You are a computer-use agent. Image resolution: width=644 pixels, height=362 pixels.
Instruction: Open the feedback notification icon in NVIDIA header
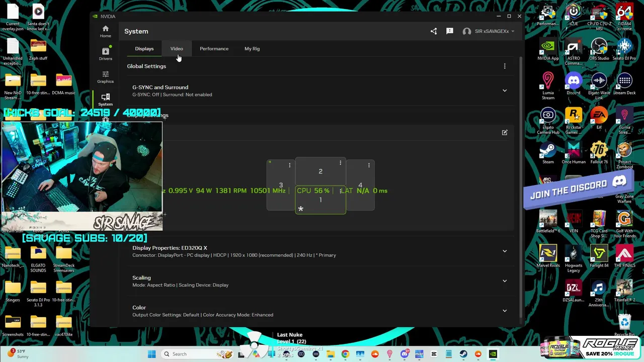click(450, 31)
